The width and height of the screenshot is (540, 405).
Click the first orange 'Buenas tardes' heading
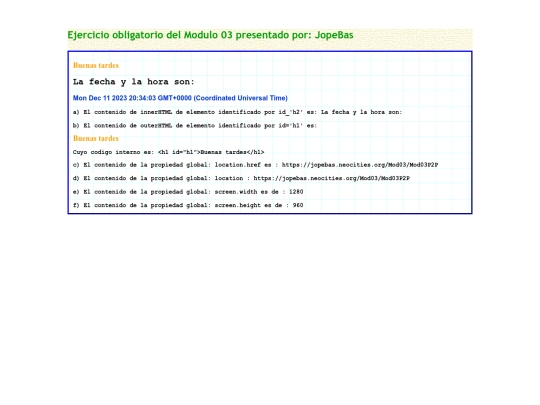click(96, 65)
